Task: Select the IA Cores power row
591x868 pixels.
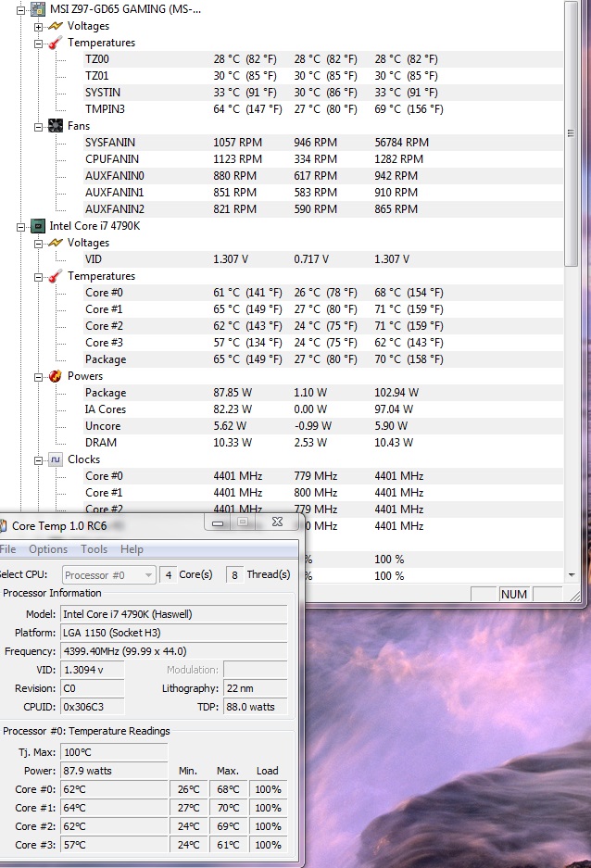Action: coord(322,409)
